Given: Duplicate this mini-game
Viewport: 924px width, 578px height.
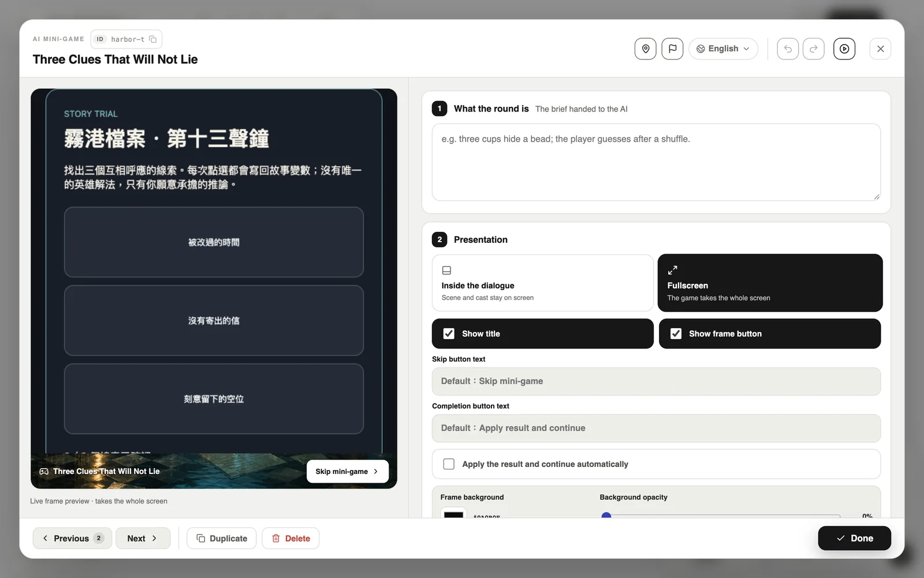Looking at the screenshot, I should [221, 538].
